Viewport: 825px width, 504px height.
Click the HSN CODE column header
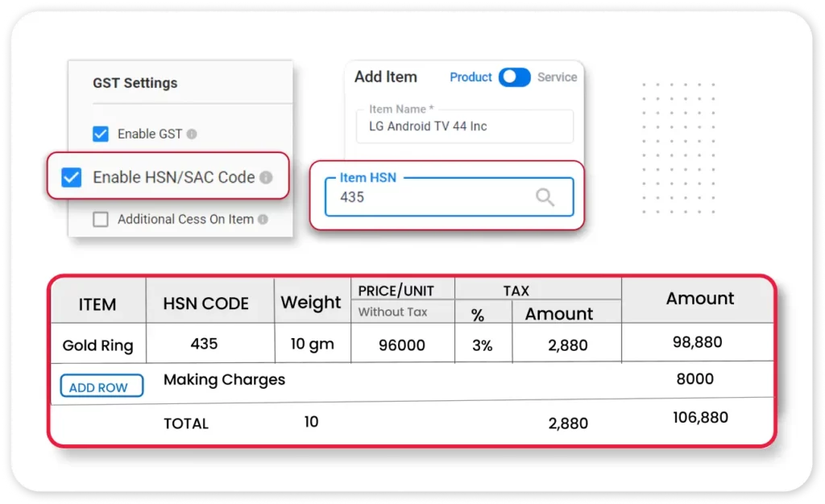pos(206,304)
